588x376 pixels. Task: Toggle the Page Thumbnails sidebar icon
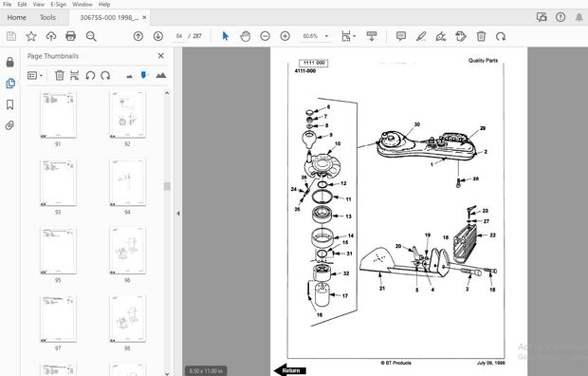click(x=10, y=83)
